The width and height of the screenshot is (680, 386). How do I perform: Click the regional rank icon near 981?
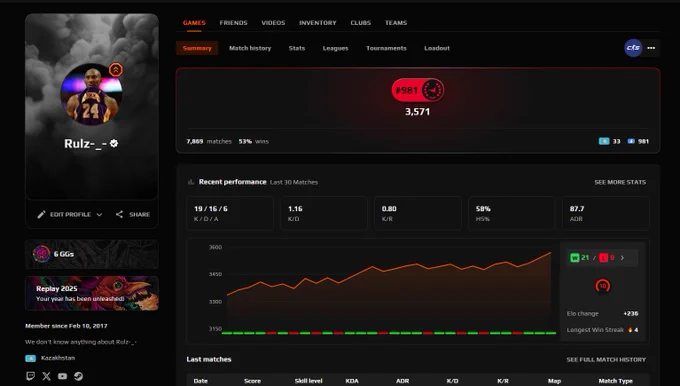coord(631,141)
